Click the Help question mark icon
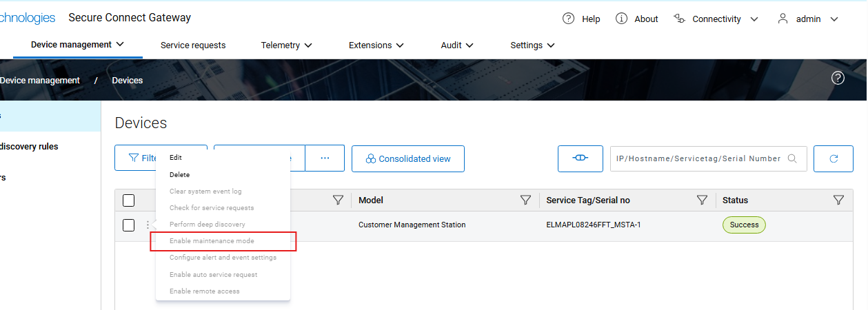 [569, 19]
